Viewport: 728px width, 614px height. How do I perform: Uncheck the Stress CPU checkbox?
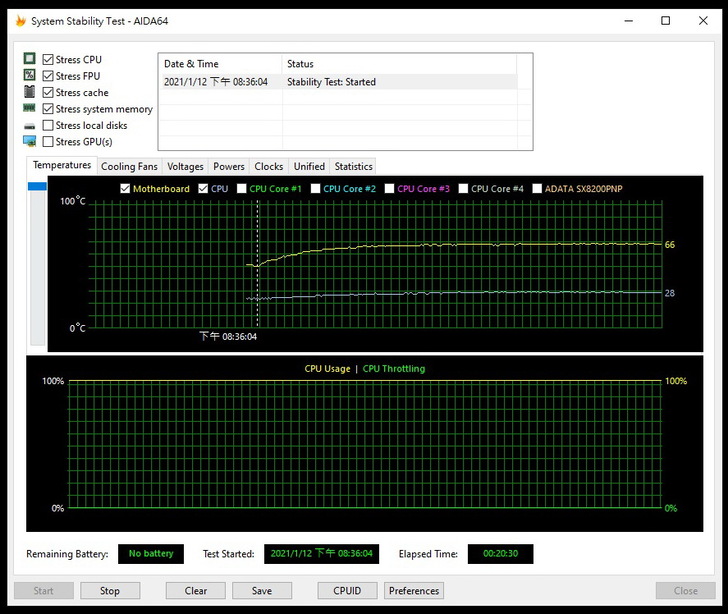click(48, 60)
